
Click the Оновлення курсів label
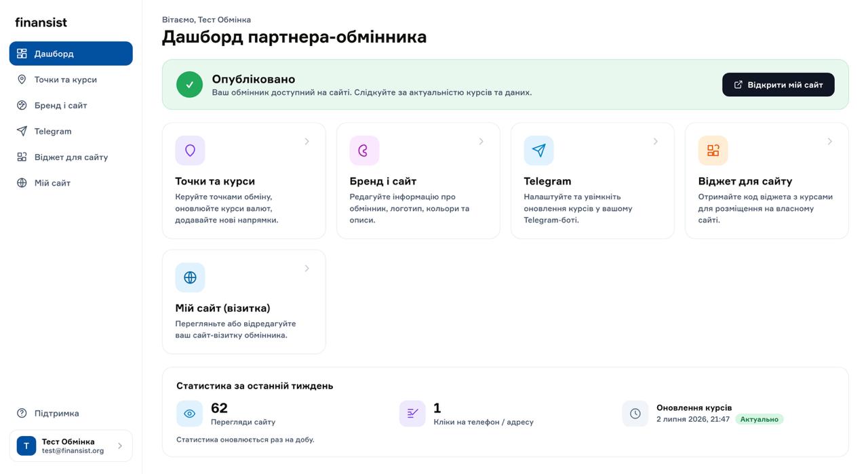click(x=694, y=408)
